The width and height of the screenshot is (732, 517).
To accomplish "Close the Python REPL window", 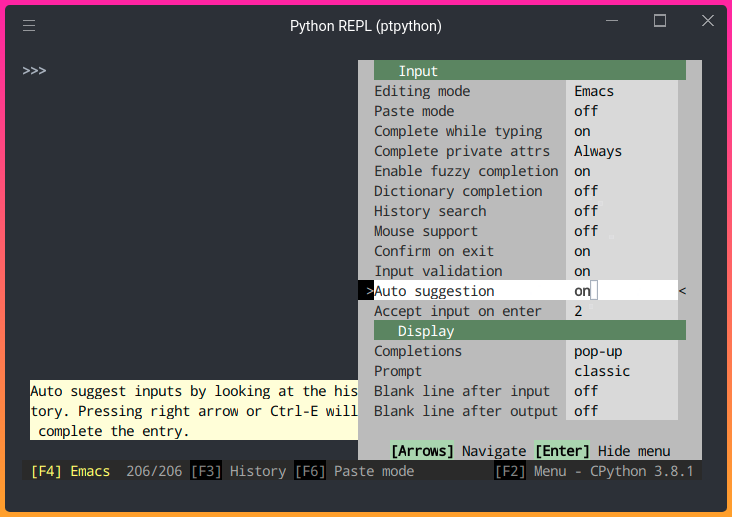I will 708,21.
